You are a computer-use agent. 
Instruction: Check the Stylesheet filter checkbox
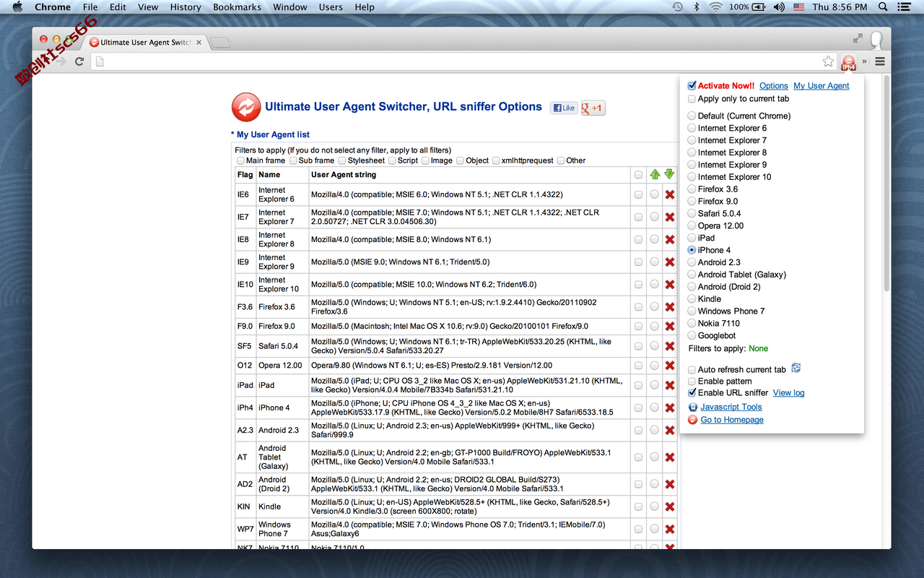(x=342, y=161)
